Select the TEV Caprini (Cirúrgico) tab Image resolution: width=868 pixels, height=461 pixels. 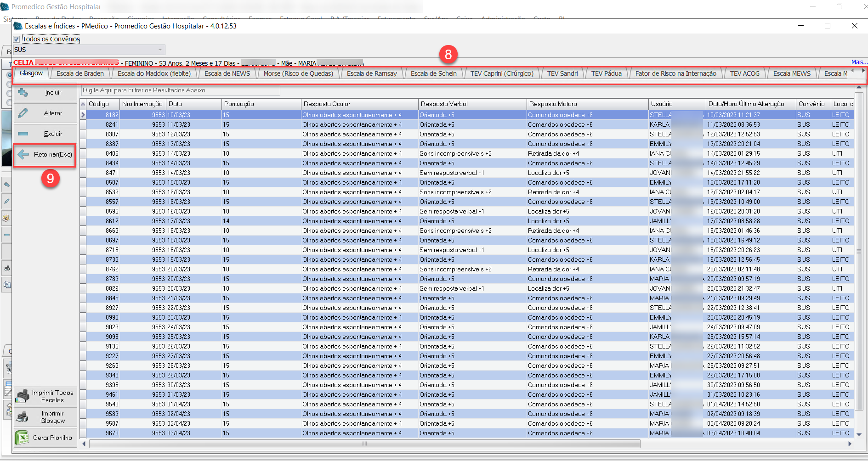501,73
